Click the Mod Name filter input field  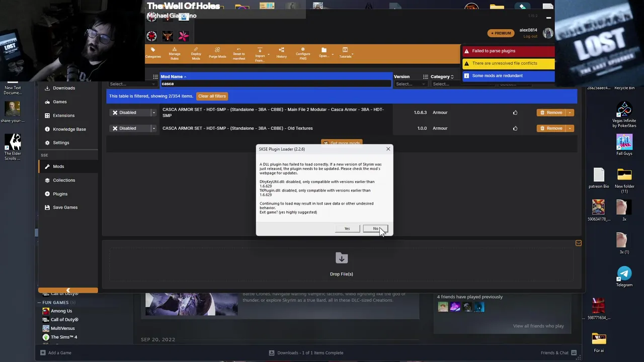click(x=276, y=84)
